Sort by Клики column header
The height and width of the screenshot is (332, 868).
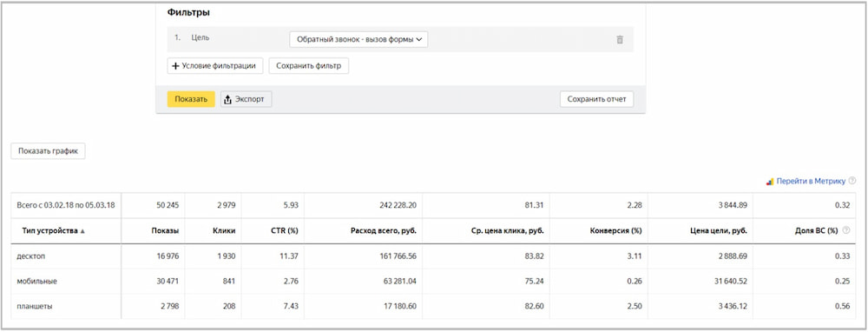[224, 230]
